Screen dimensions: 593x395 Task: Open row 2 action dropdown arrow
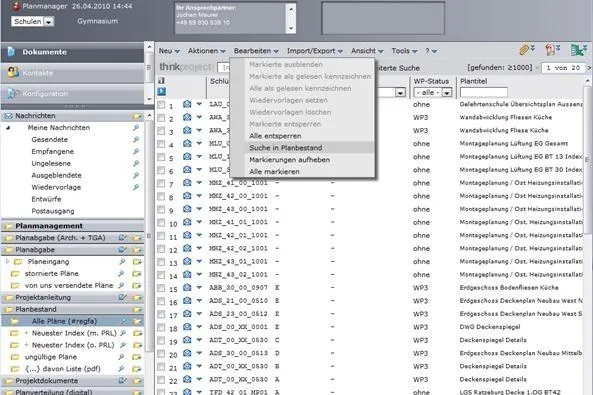pos(199,117)
